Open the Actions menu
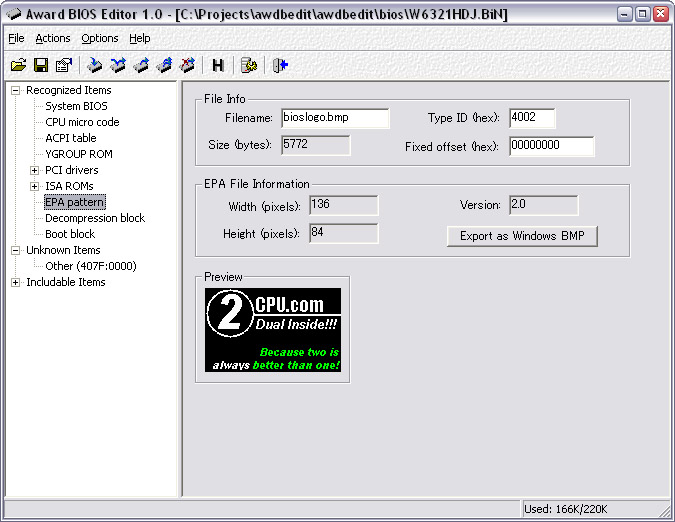675x522 pixels. 53,38
